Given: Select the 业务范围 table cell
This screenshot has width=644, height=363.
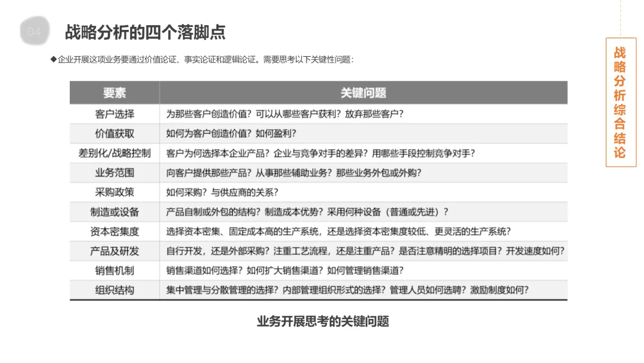Looking at the screenshot, I should pyautogui.click(x=114, y=173).
